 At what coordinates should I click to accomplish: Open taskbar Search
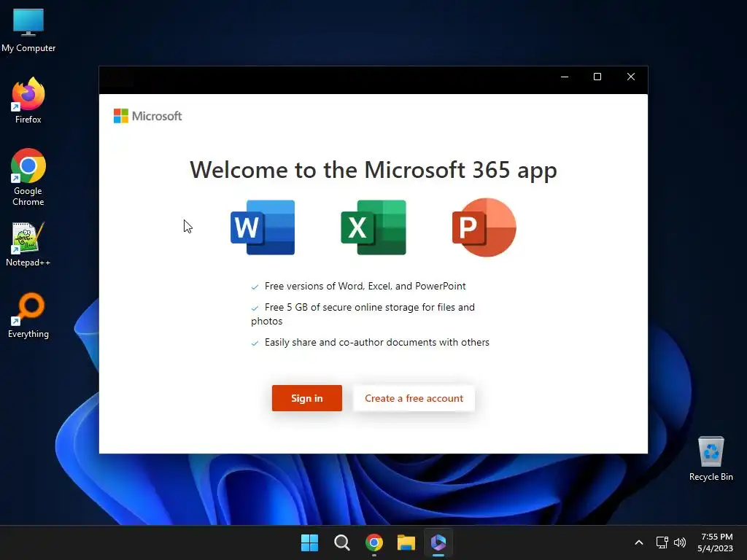[342, 542]
